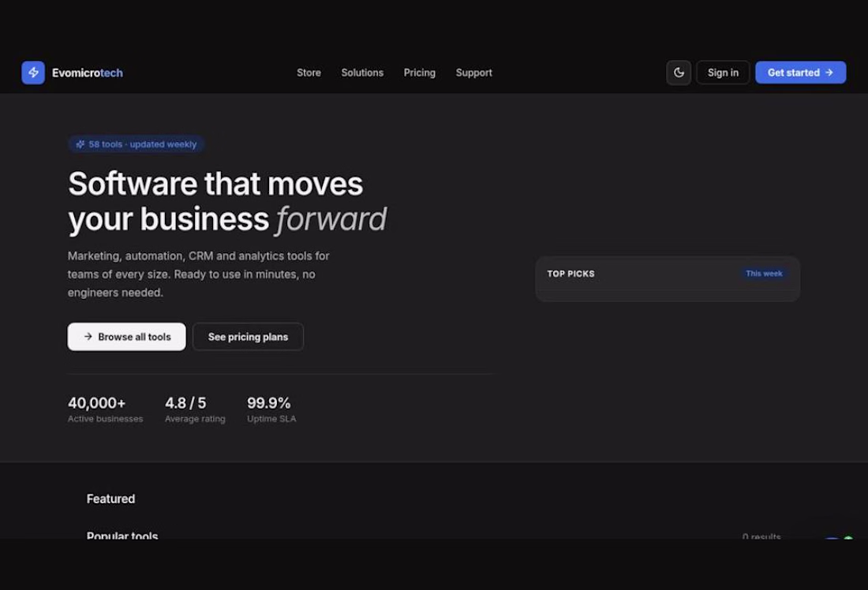Select the TOP PICKS card header
868x590 pixels.
pos(668,274)
